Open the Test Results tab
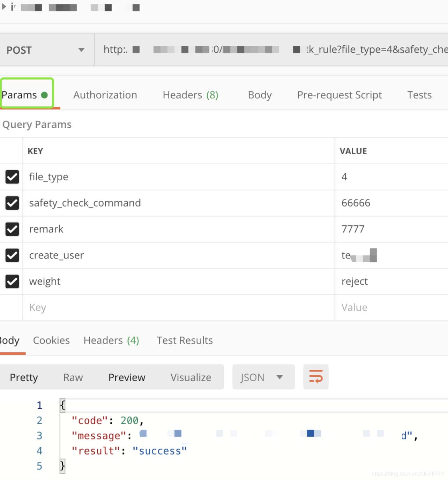This screenshot has width=448, height=480. [x=184, y=340]
